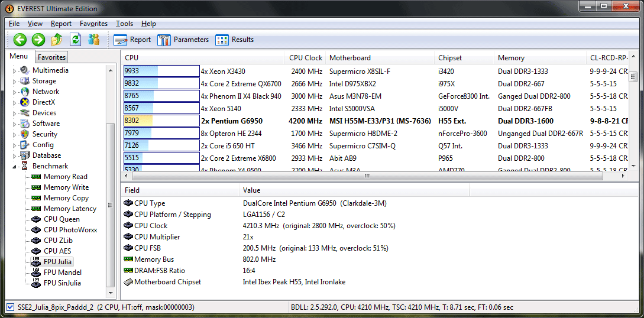The width and height of the screenshot is (644, 318).
Task: Expand the Storage tree node
Action: pos(15,81)
